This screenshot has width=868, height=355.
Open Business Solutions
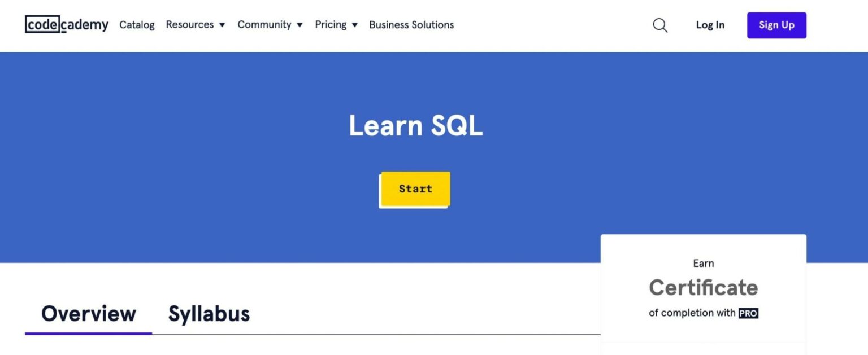[411, 25]
